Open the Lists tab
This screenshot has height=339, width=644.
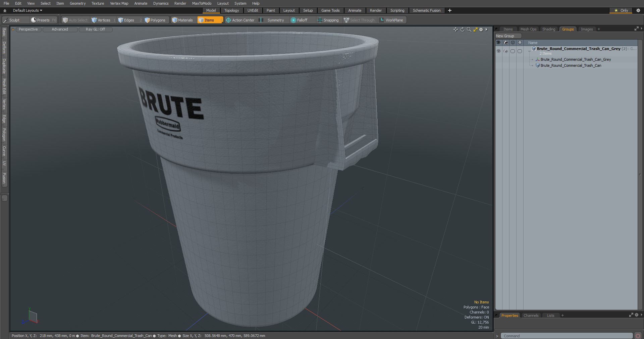point(550,316)
